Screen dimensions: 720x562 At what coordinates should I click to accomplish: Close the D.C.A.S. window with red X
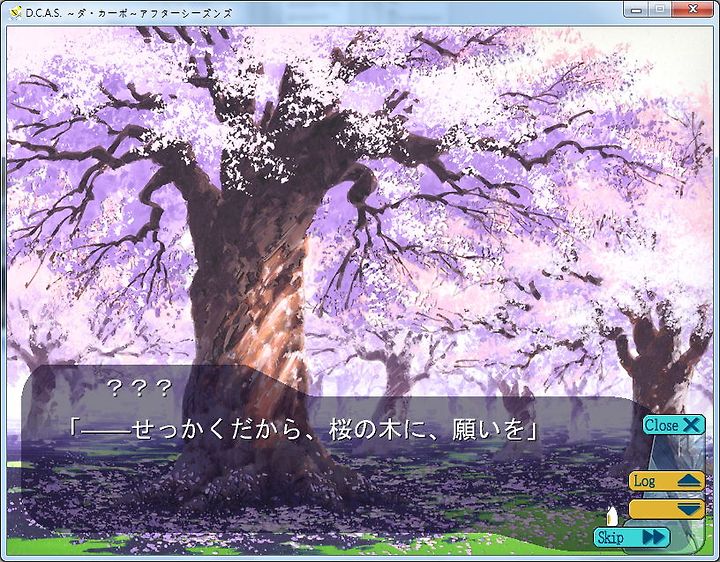pyautogui.click(x=692, y=9)
